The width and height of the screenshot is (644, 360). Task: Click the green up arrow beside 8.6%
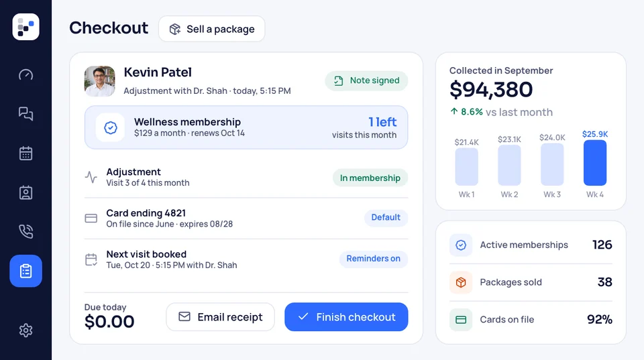pos(454,111)
